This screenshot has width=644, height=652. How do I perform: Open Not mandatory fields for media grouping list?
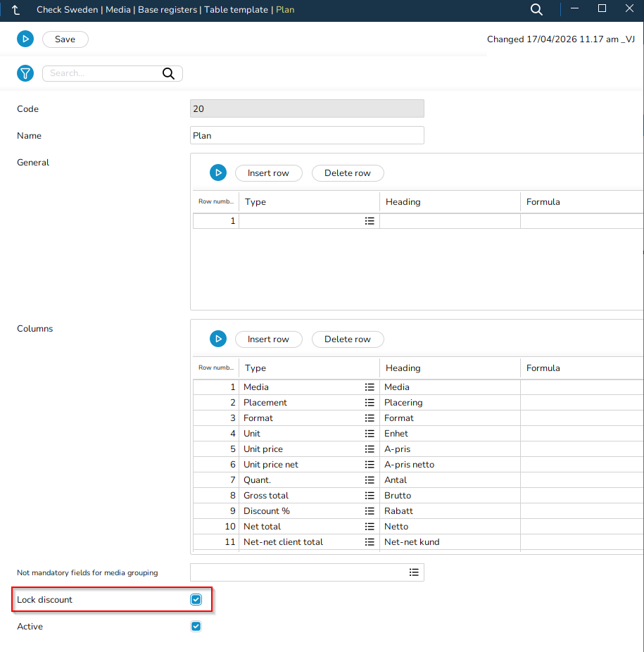(x=414, y=572)
